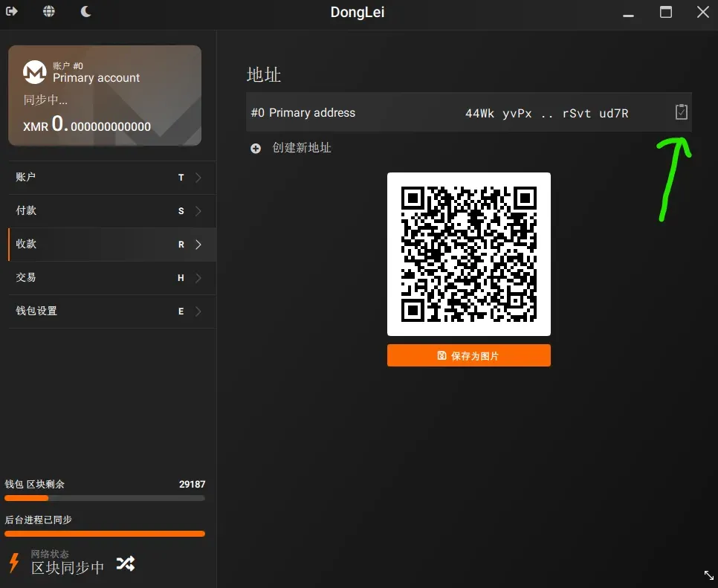Expand chevron next to 交易

tap(198, 278)
